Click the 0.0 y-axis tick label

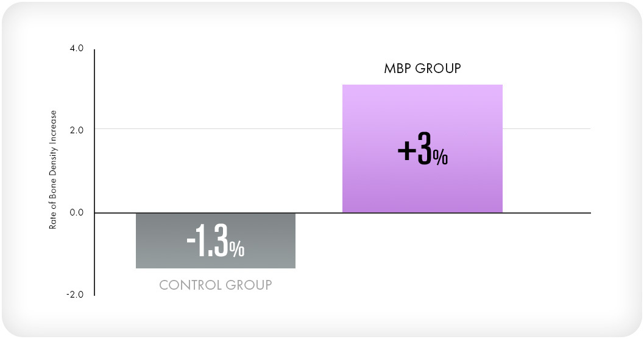click(x=77, y=212)
